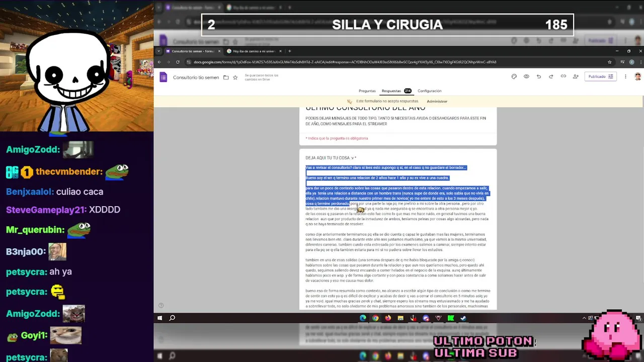The height and width of the screenshot is (362, 644).
Task: Open the Google account avatar
Action: point(637,76)
